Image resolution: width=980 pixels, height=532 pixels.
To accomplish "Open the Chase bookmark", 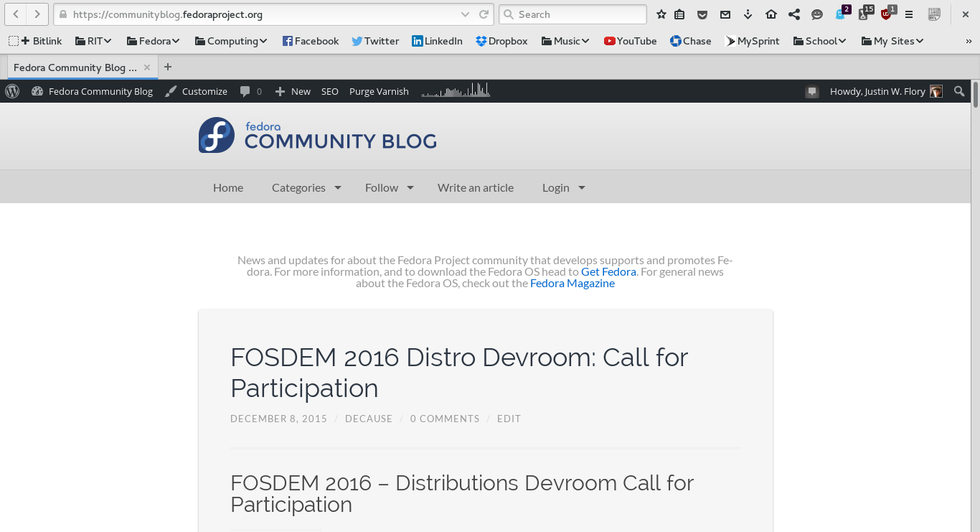I will pos(690,41).
